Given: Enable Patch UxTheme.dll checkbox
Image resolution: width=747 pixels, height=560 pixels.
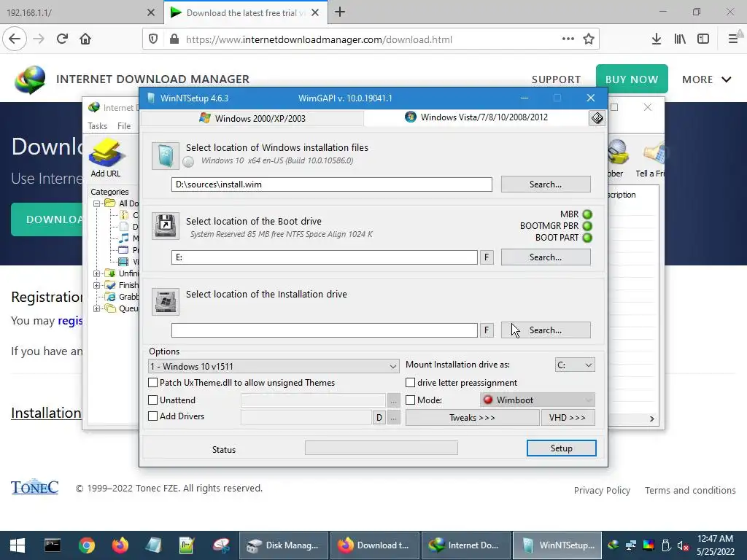Looking at the screenshot, I should [x=153, y=382].
